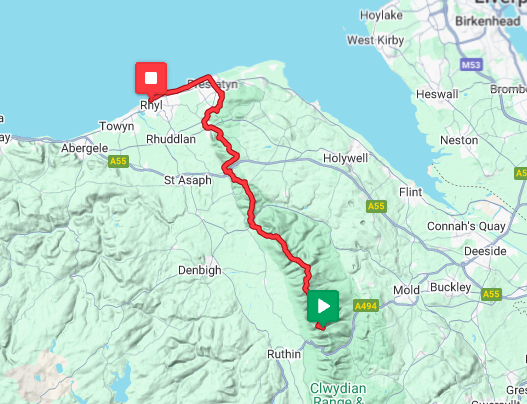Select the St Asaph town label

click(x=188, y=180)
